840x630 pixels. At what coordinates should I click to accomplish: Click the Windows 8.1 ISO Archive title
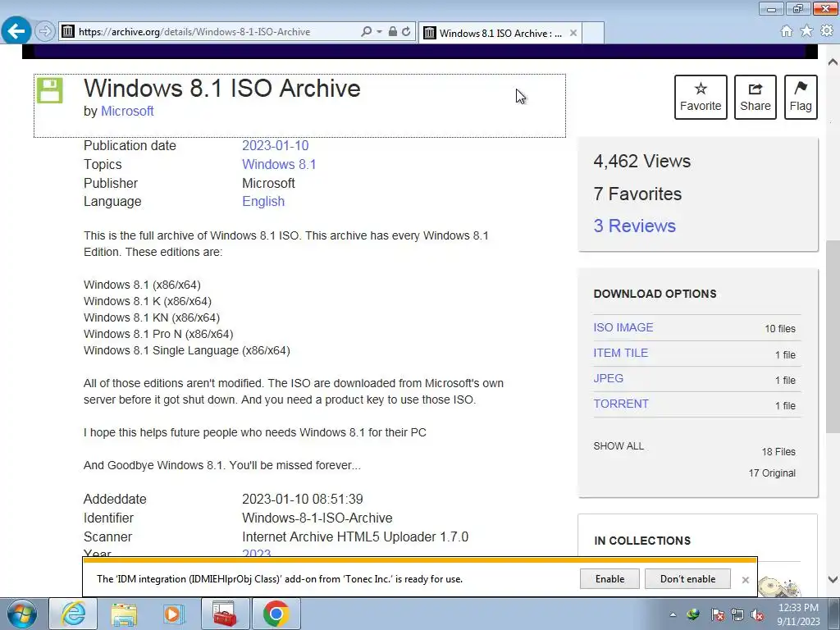pyautogui.click(x=221, y=89)
